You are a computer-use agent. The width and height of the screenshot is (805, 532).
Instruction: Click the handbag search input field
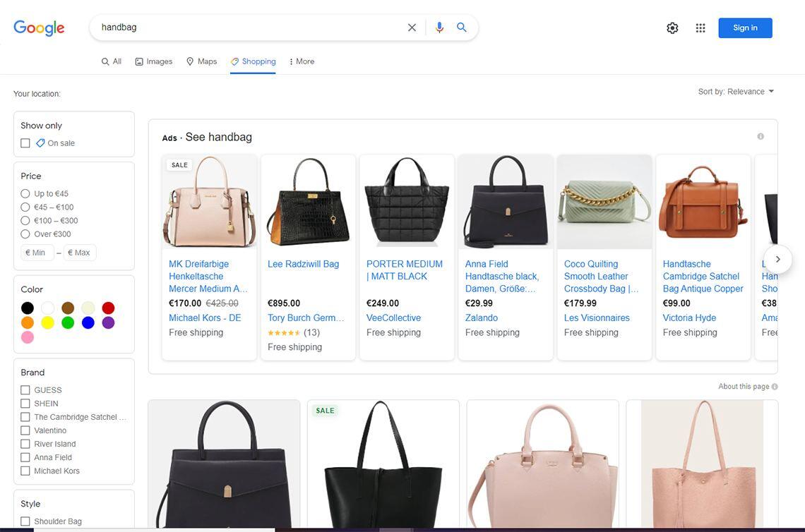click(x=251, y=28)
